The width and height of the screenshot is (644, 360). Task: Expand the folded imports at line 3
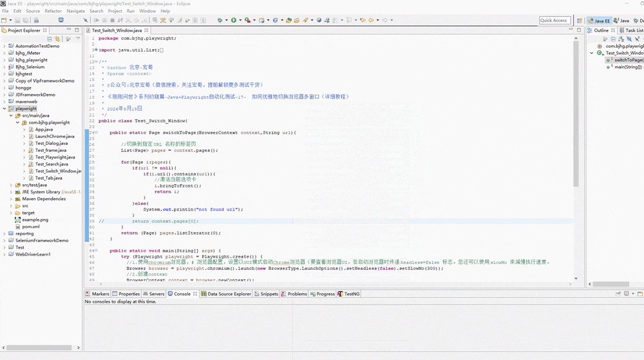96,50
